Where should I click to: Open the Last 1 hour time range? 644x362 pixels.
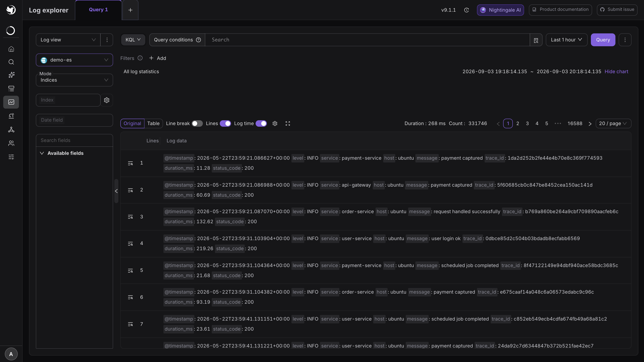(567, 40)
